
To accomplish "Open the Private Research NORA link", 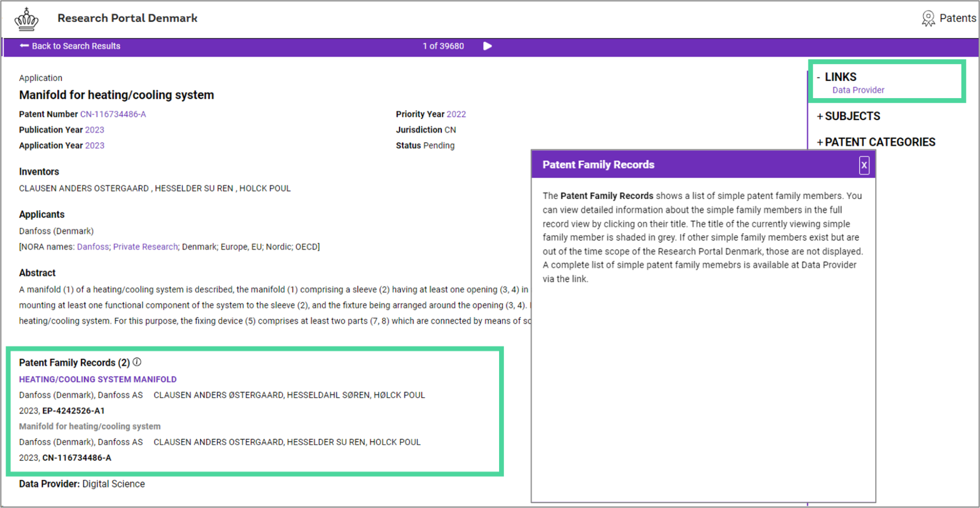I will tap(145, 247).
